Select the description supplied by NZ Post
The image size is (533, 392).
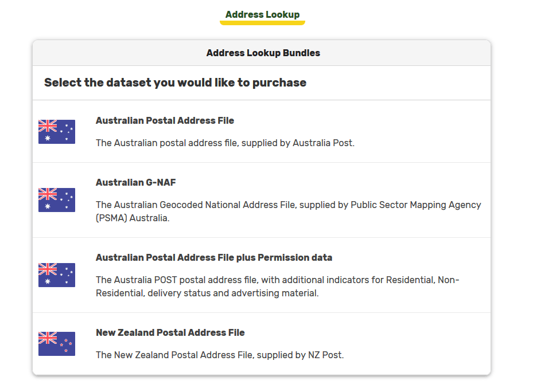[x=220, y=355]
